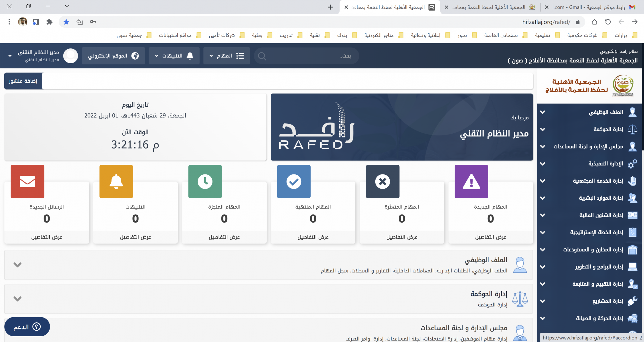
Task: Click the orange bell icon for التنبيهات
Action: tap(116, 182)
